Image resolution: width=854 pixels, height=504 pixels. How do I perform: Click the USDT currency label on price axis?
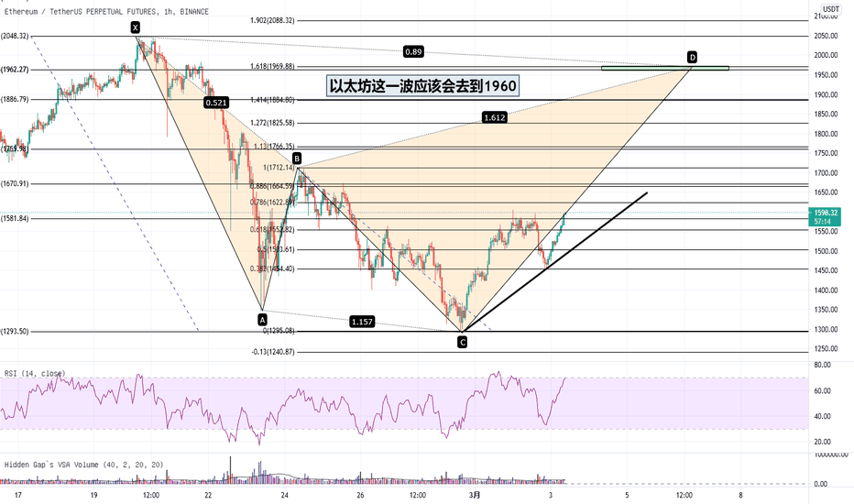point(830,9)
